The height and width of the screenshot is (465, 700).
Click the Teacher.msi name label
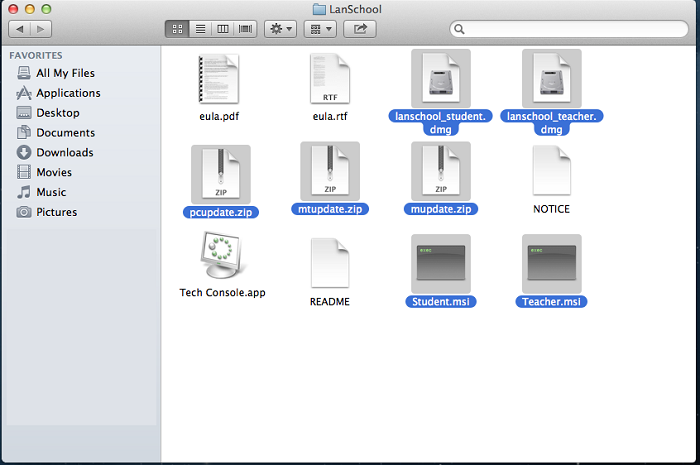pos(551,302)
